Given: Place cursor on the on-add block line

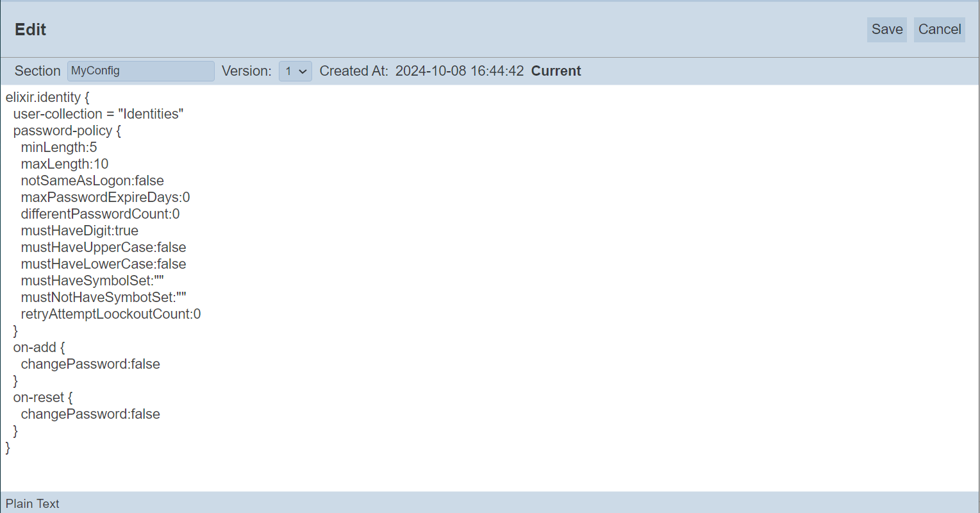Looking at the screenshot, I should 38,348.
